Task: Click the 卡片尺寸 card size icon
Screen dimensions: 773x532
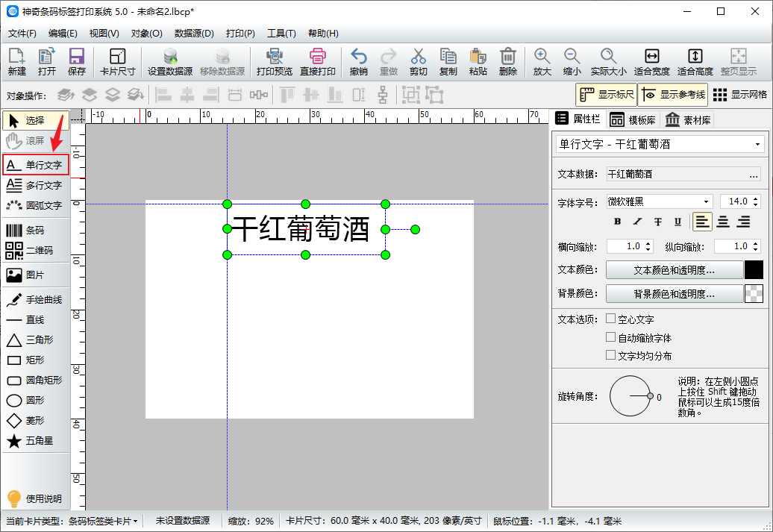Action: [117, 63]
